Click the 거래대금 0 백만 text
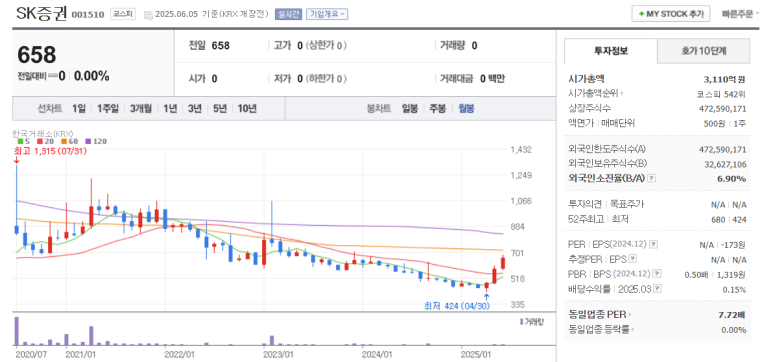This screenshot has width=773, height=362. tap(472, 78)
